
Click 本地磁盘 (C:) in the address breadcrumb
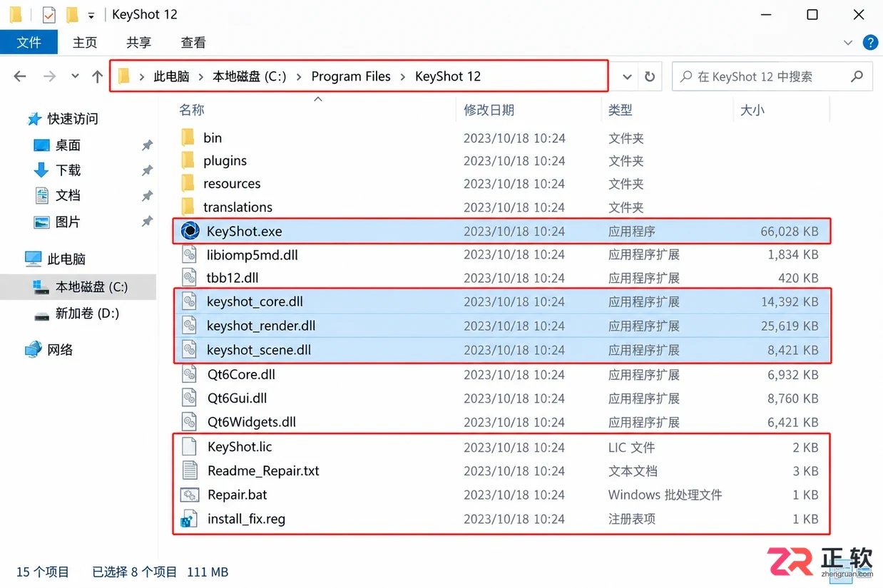250,76
